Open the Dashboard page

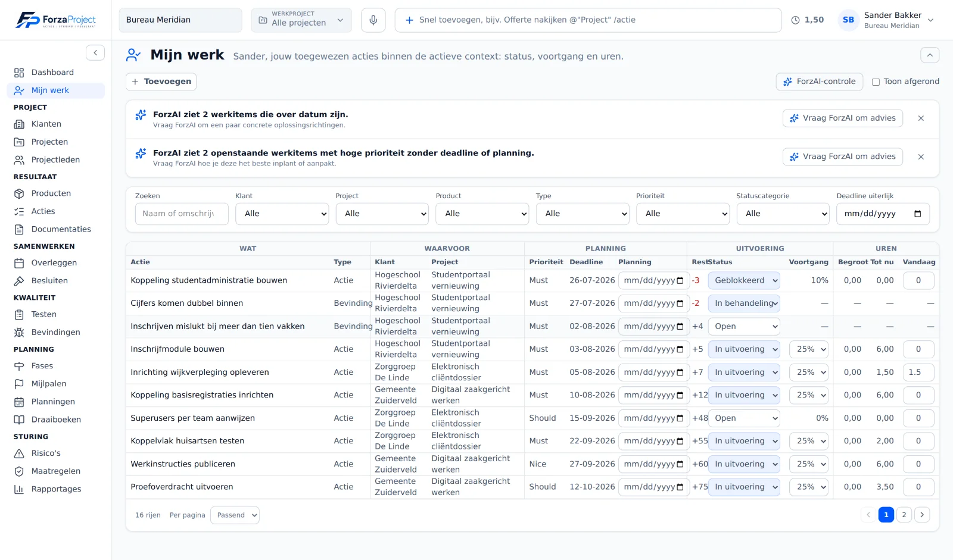coord(52,73)
